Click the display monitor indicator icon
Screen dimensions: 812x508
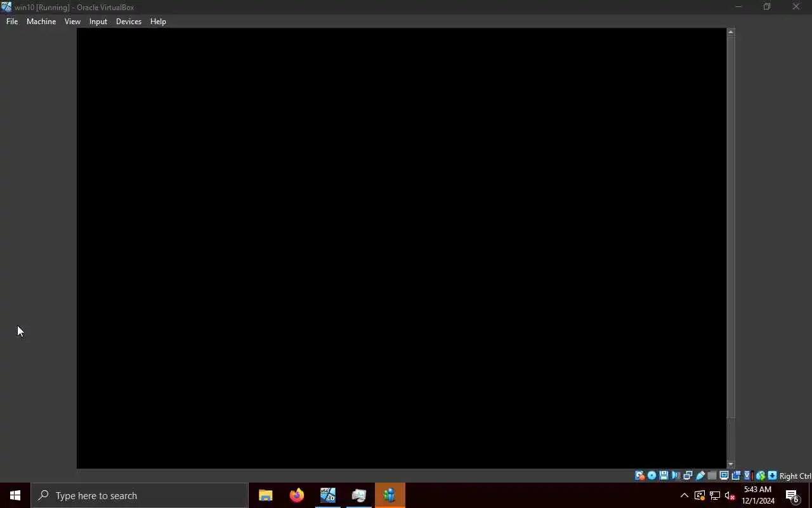coord(724,476)
